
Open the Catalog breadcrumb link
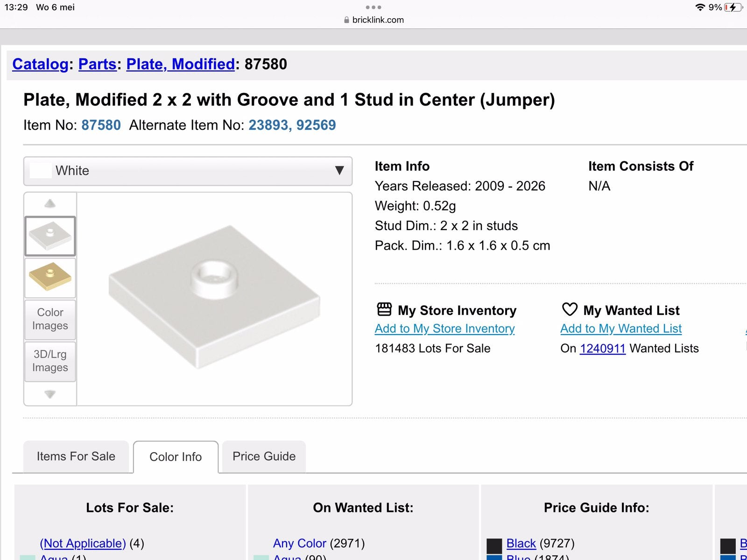pyautogui.click(x=40, y=64)
